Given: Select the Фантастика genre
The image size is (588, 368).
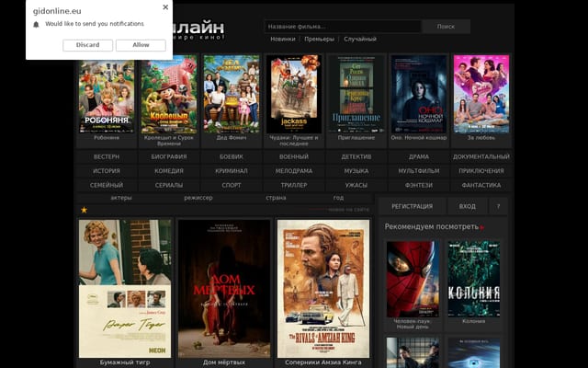Looking at the screenshot, I should click(x=481, y=185).
